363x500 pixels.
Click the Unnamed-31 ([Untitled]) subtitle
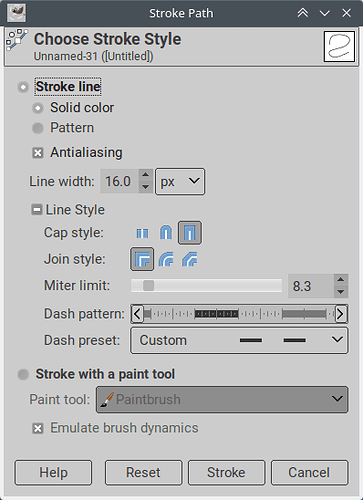[x=94, y=56]
